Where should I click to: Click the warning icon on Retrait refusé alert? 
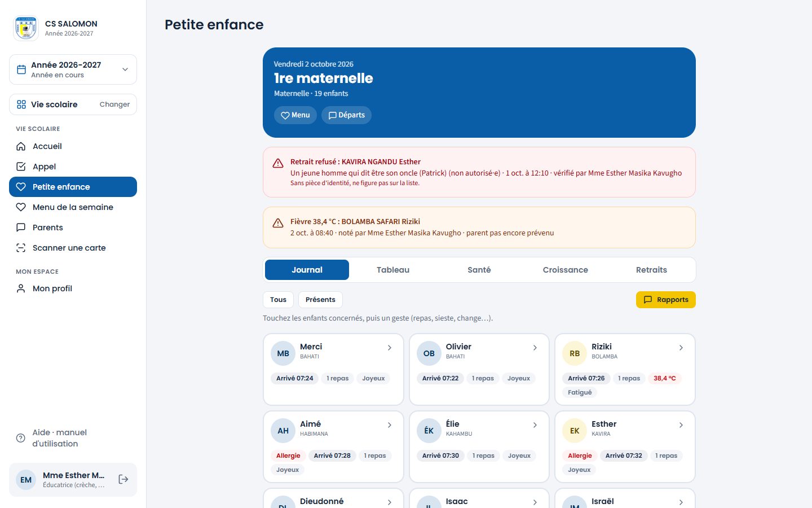click(278, 163)
